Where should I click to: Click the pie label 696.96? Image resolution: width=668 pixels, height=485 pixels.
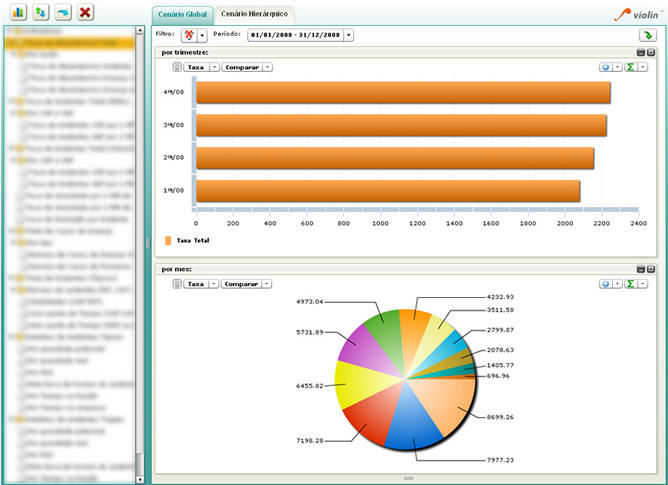pyautogui.click(x=498, y=376)
